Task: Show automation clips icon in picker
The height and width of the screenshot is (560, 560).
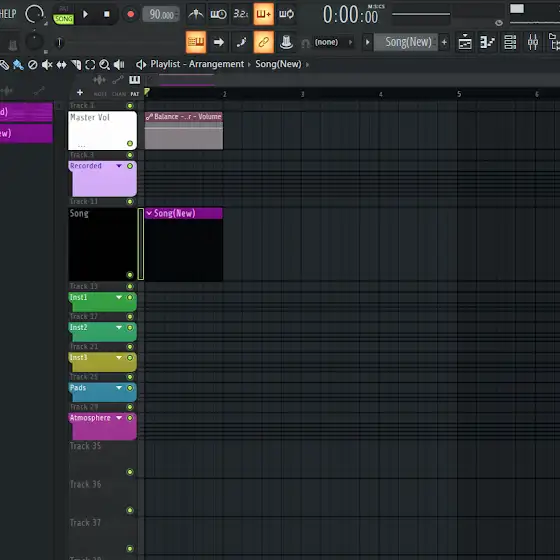Action: click(118, 80)
